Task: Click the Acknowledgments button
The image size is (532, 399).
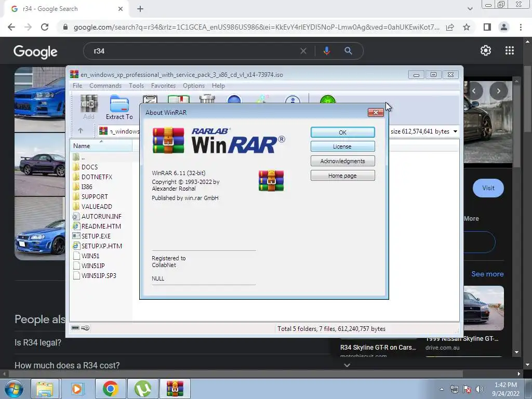Action: tap(343, 161)
